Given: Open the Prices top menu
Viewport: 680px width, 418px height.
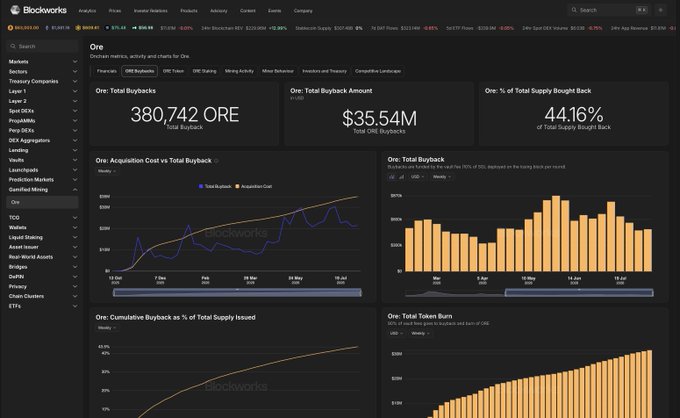Looking at the screenshot, I should (115, 10).
